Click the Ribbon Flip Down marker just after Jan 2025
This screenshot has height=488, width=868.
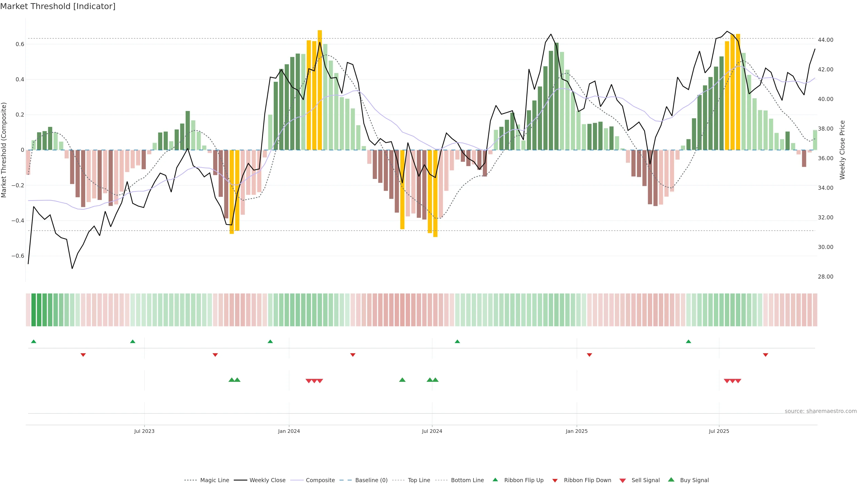click(589, 355)
